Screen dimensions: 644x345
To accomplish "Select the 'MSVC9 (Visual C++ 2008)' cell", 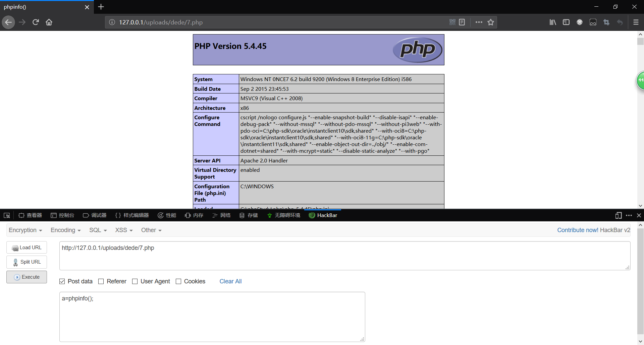I will (341, 98).
